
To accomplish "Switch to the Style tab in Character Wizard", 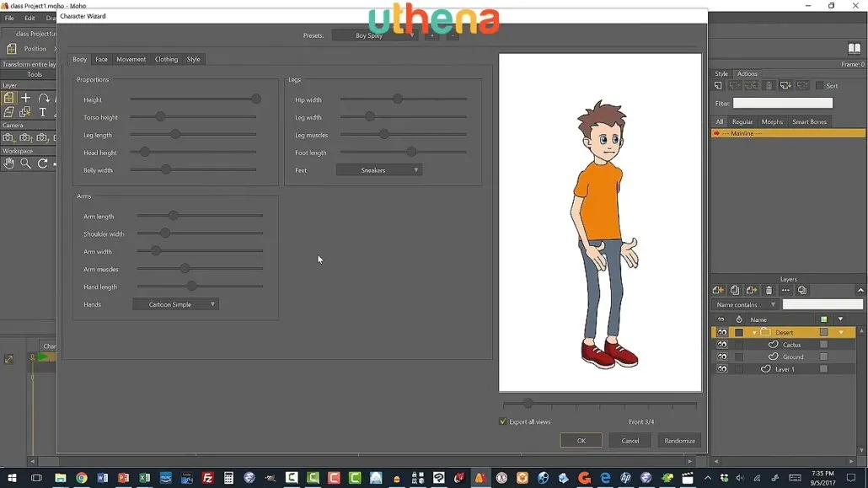I will pyautogui.click(x=193, y=59).
